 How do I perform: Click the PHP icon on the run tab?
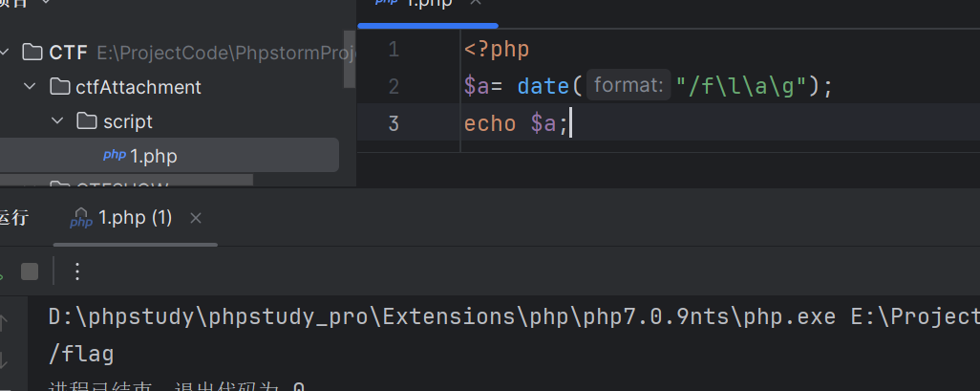(81, 219)
